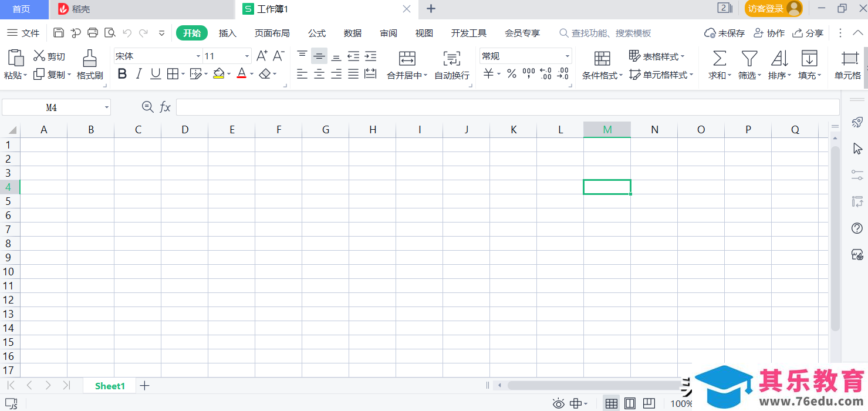Click the Copy (复制) icon

click(39, 75)
